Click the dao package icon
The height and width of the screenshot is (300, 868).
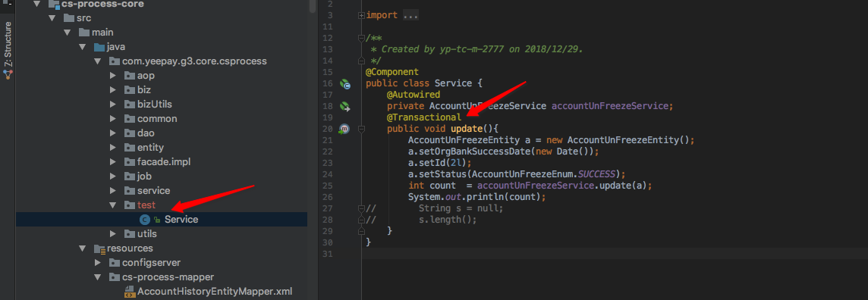[x=129, y=133]
